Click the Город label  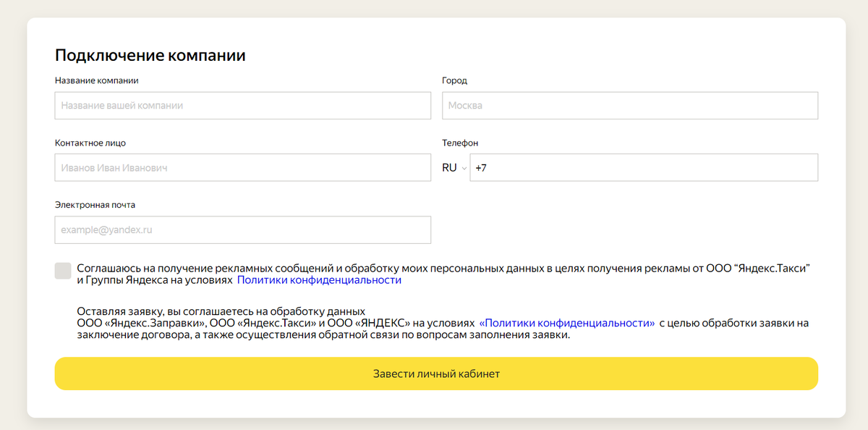pyautogui.click(x=455, y=80)
